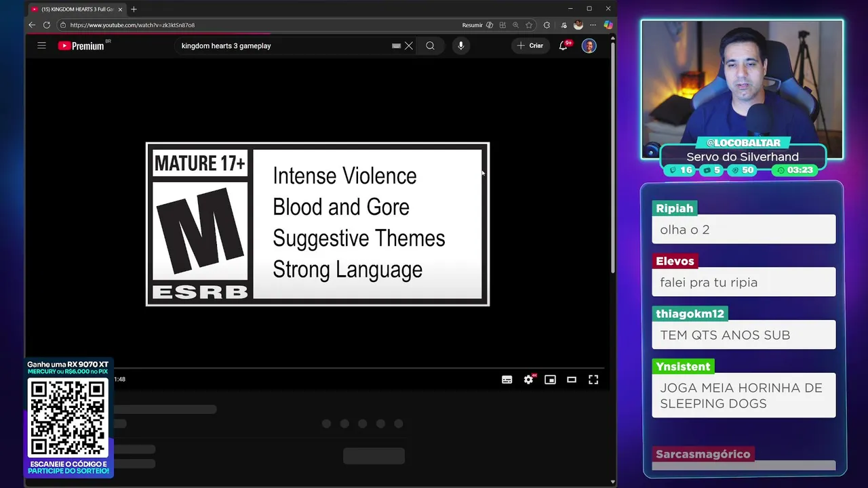This screenshot has height=488, width=868.
Task: Open video player settings gear
Action: click(529, 380)
